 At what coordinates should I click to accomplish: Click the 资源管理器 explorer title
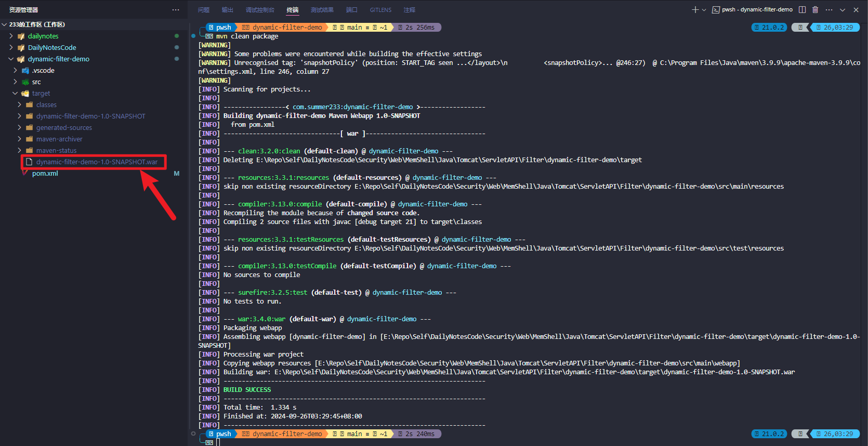[23, 10]
